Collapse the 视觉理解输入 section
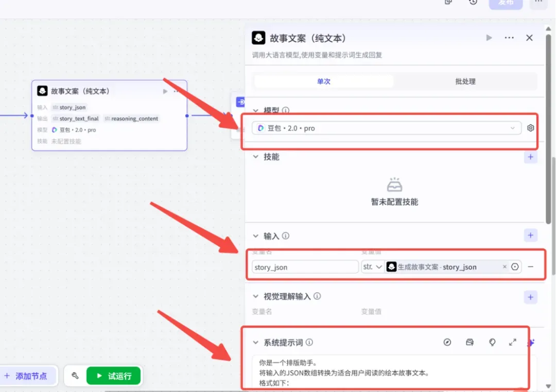Viewport: 556px width, 392px height. point(256,296)
